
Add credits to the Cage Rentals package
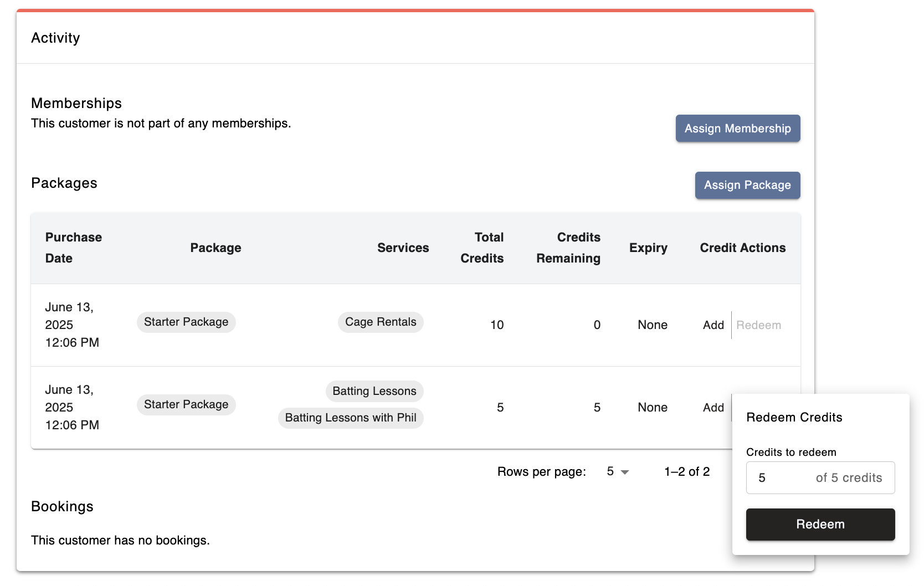[x=713, y=325]
